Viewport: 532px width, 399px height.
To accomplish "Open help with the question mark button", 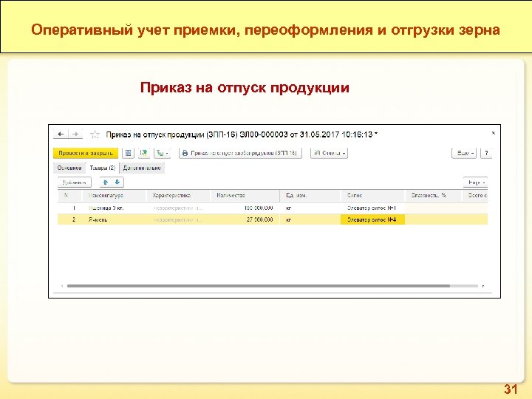I will click(x=486, y=153).
